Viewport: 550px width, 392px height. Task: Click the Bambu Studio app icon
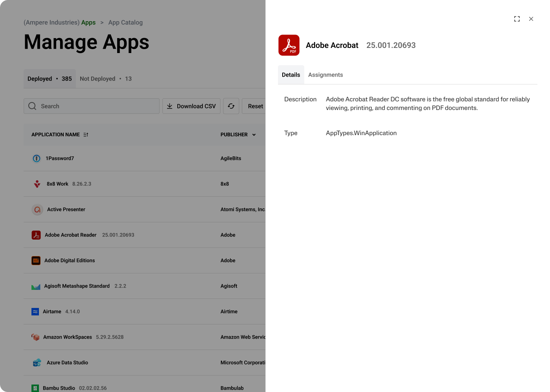point(36,388)
